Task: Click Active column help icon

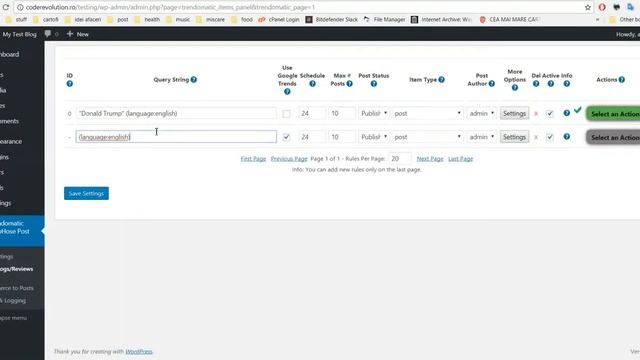Action: click(x=551, y=84)
